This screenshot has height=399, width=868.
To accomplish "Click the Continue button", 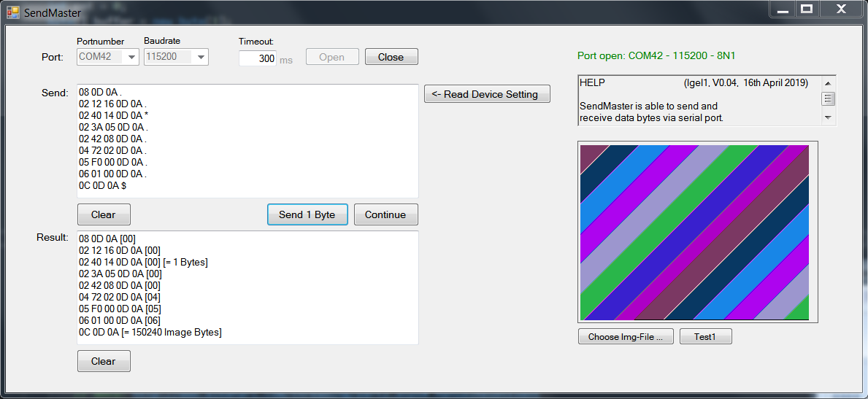I will [x=386, y=214].
